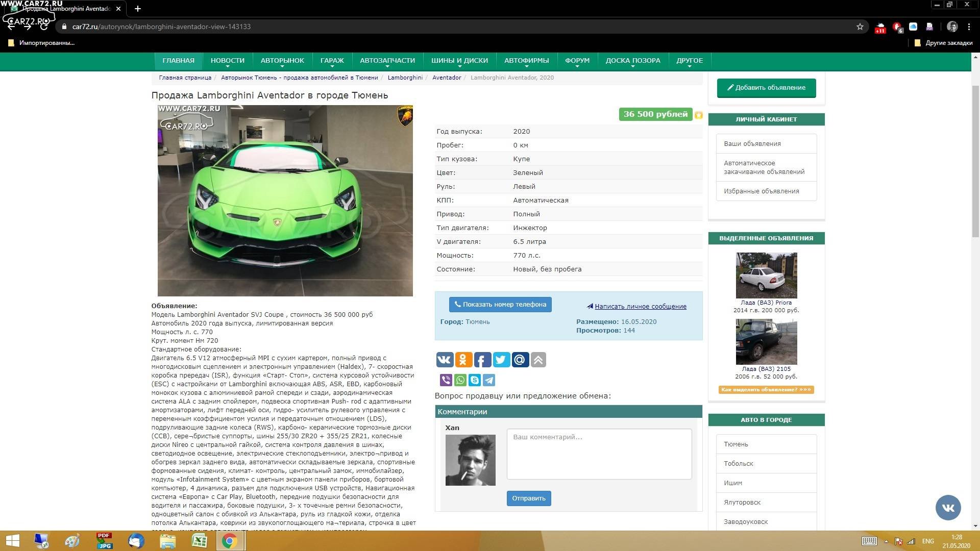
Task: Open Написать личное сообщение link
Action: [640, 307]
